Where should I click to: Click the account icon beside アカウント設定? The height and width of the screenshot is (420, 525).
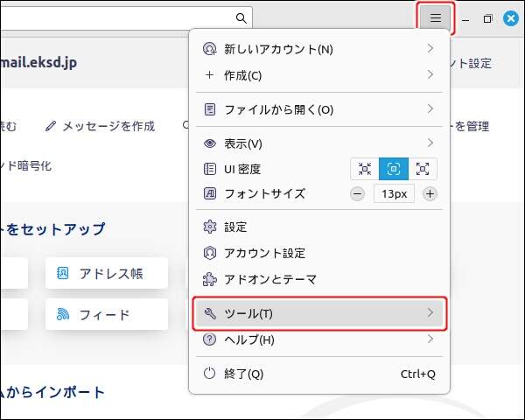210,253
